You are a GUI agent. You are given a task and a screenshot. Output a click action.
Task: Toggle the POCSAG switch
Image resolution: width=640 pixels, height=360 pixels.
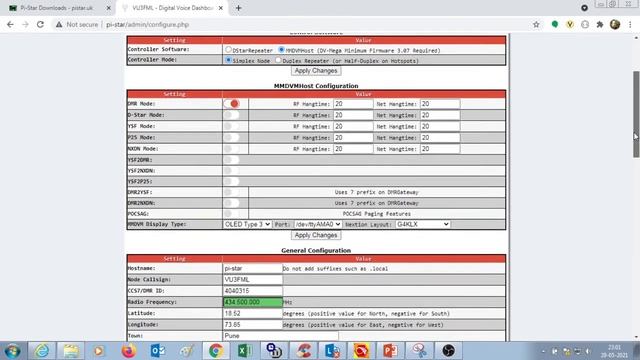(231, 213)
